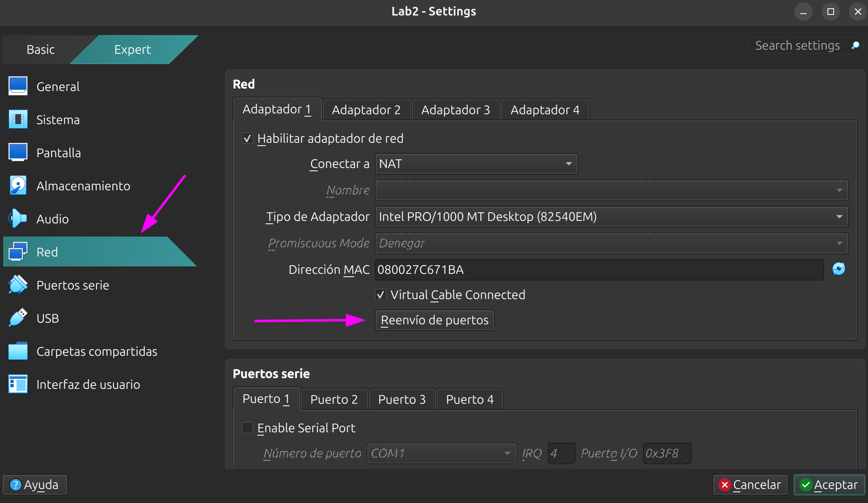Open the disabled Nombre dropdown
The width and height of the screenshot is (868, 503).
point(611,190)
